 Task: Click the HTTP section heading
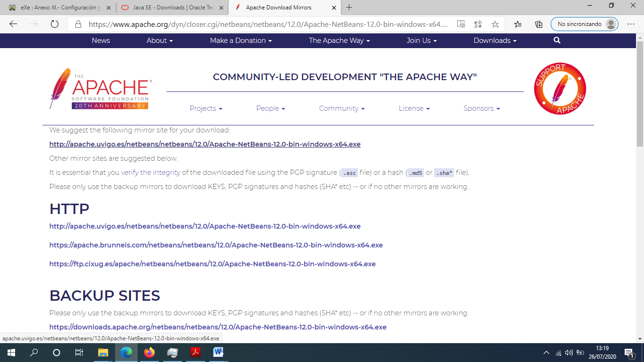tap(69, 209)
